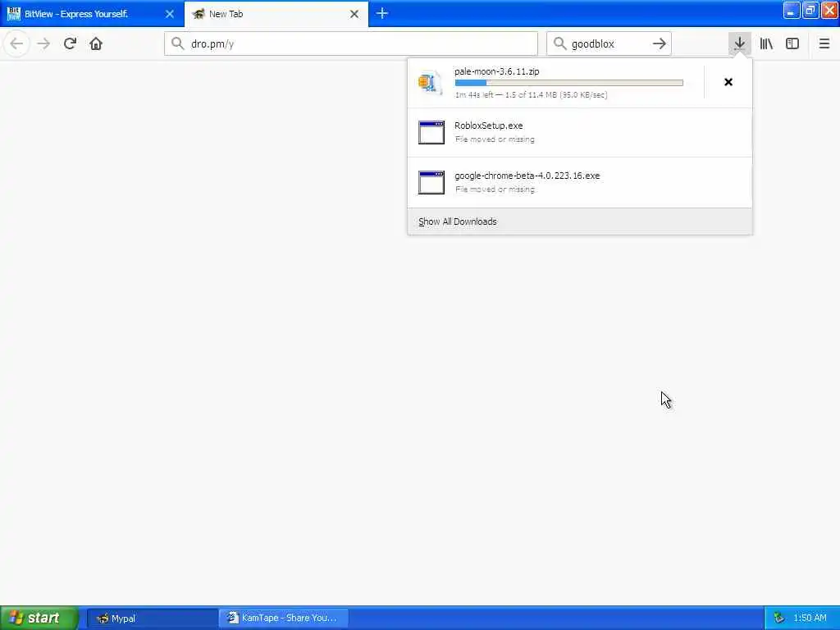Cancel the pale-moon-3.6.11.zip download
The height and width of the screenshot is (630, 840).
pyautogui.click(x=728, y=82)
